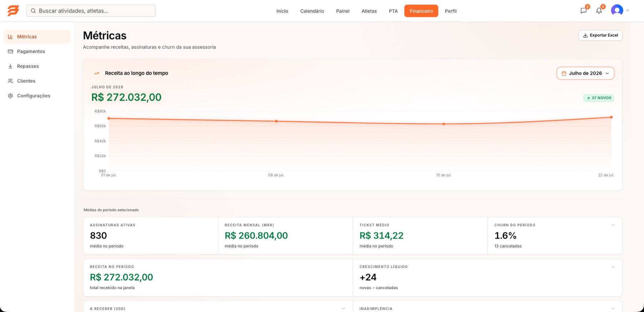The width and height of the screenshot is (644, 312).
Task: Expand the Churn do Período card
Action: pos(613,225)
